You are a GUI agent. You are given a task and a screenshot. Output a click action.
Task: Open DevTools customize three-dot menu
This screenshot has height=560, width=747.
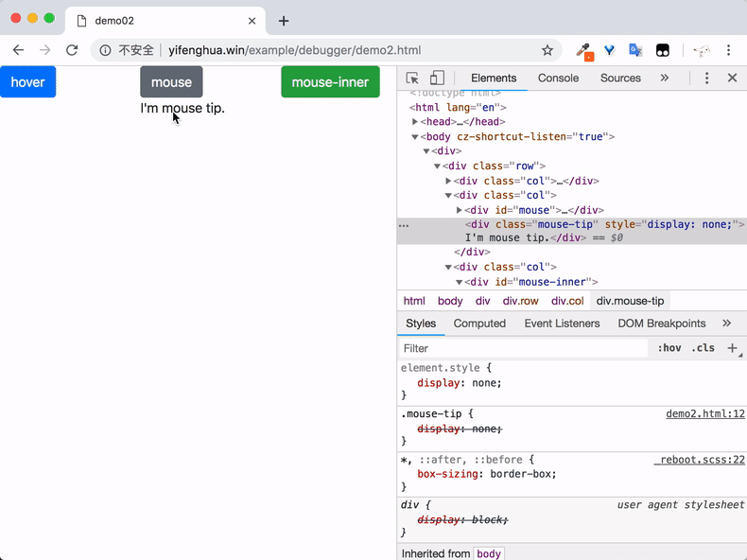coord(706,79)
